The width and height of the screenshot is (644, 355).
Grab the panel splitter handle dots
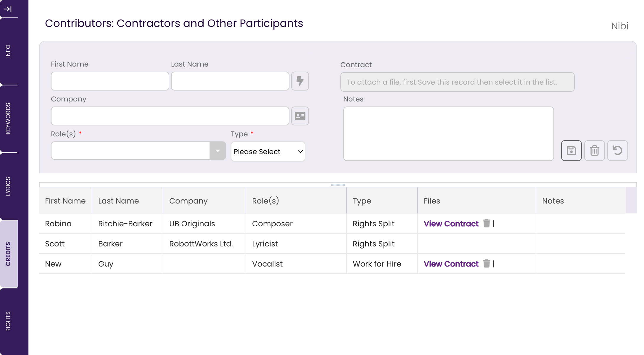pyautogui.click(x=338, y=185)
